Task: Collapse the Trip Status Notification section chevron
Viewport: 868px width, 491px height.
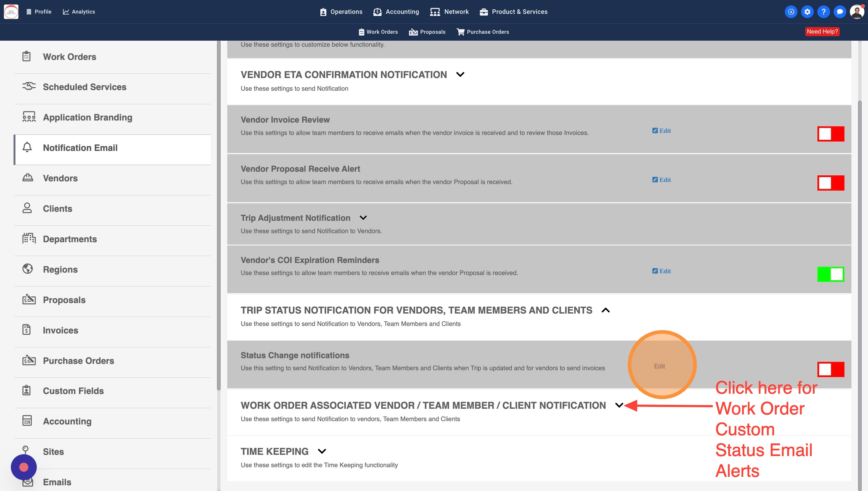Action: (605, 310)
